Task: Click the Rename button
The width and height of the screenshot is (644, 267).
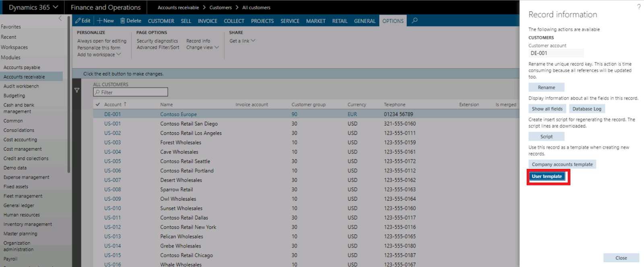Action: pyautogui.click(x=546, y=87)
